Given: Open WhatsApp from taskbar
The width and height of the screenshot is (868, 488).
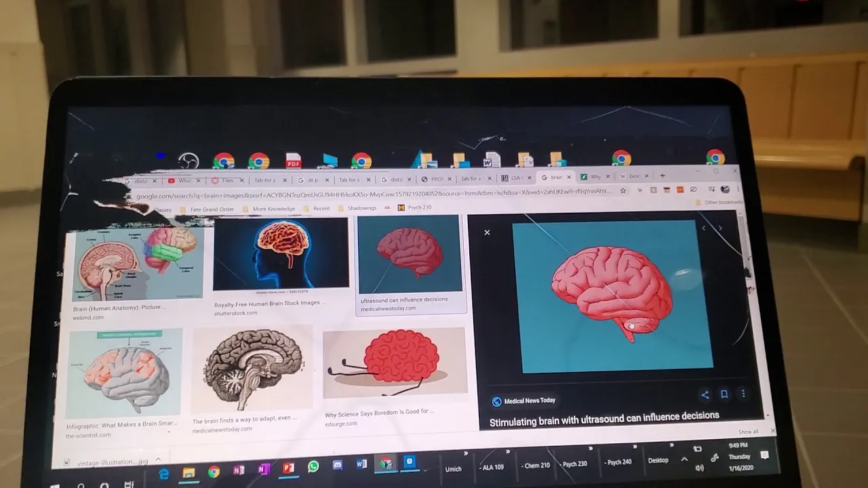Looking at the screenshot, I should (313, 467).
